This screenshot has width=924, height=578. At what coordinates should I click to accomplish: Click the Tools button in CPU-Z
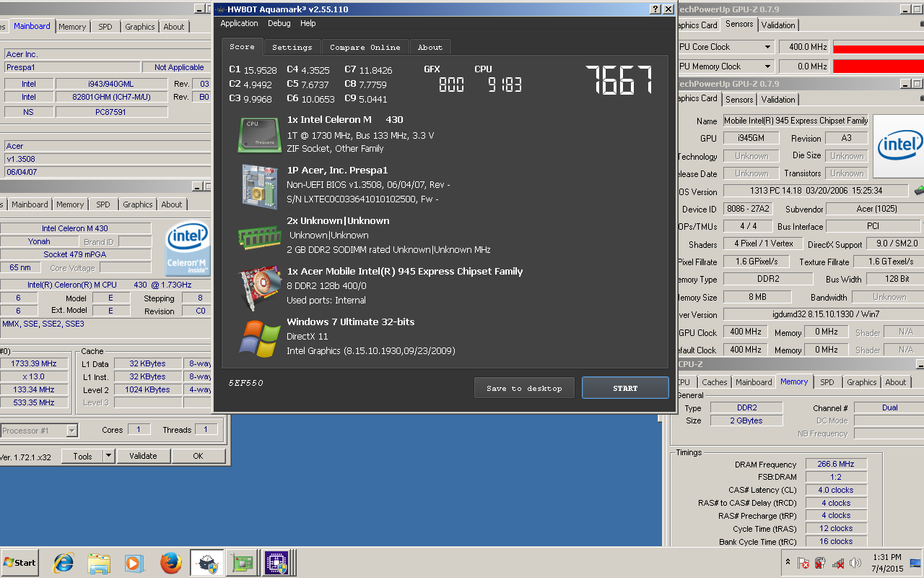(82, 456)
